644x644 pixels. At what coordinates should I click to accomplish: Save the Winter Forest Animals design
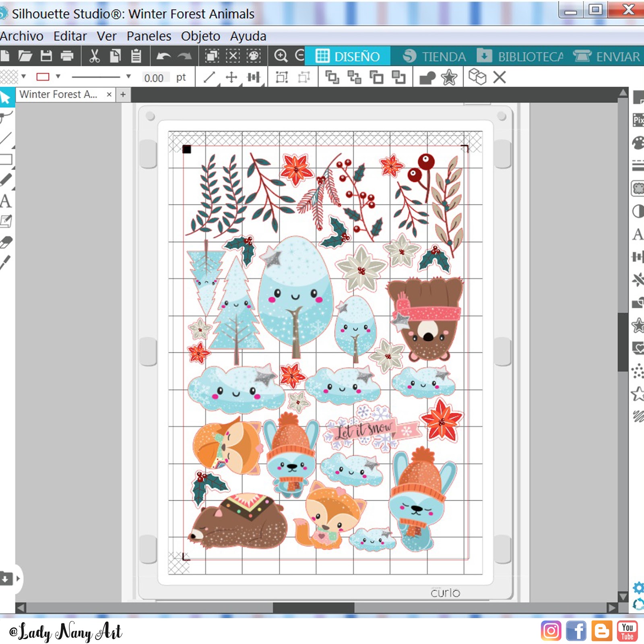click(x=46, y=56)
